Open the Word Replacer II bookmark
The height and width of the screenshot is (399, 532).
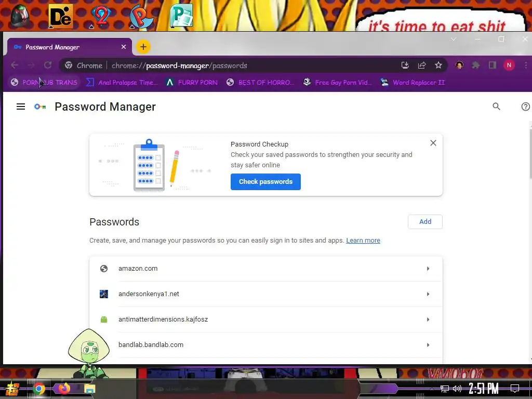coord(412,83)
